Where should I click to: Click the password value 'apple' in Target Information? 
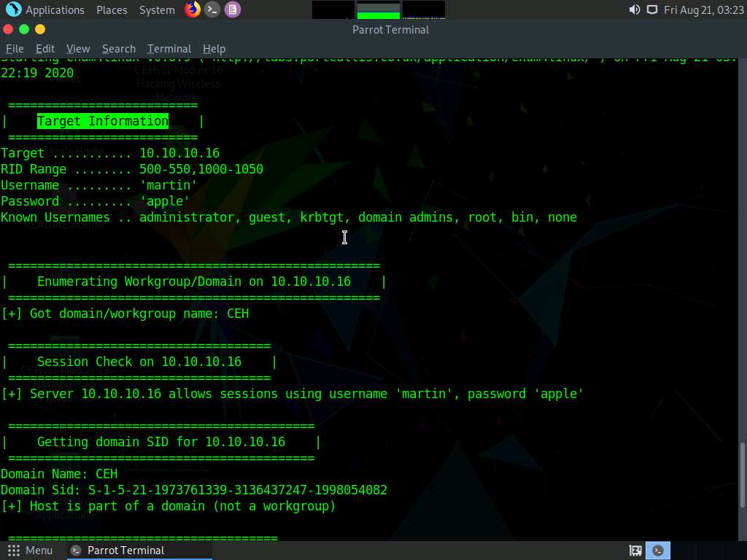click(x=164, y=201)
